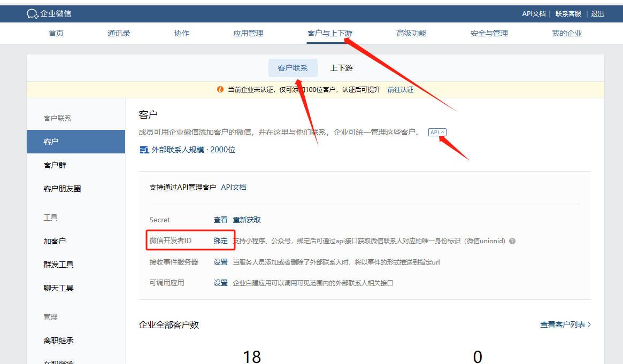Click the 可调用应用 label

click(167, 283)
